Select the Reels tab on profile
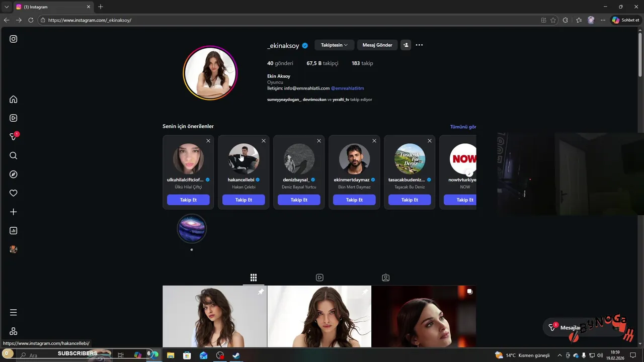The width and height of the screenshot is (644, 362). (x=319, y=278)
